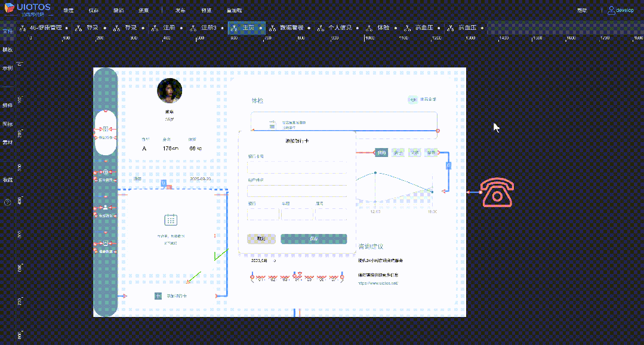The width and height of the screenshot is (644, 345).
Task: Click the 176 cm height value
Action: (171, 148)
